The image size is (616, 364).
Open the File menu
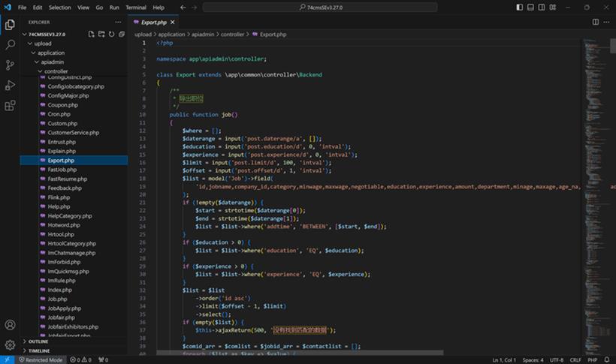22,7
